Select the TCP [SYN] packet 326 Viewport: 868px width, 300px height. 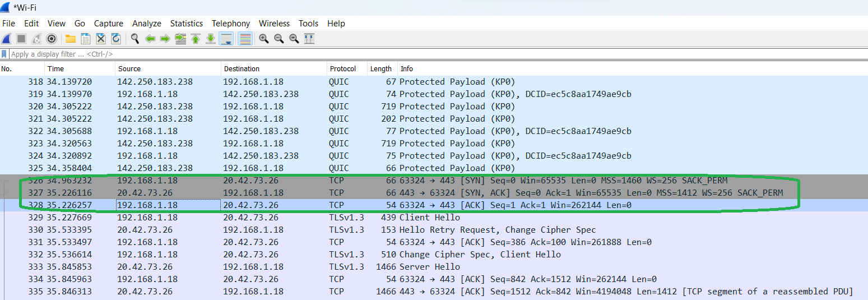(434, 181)
